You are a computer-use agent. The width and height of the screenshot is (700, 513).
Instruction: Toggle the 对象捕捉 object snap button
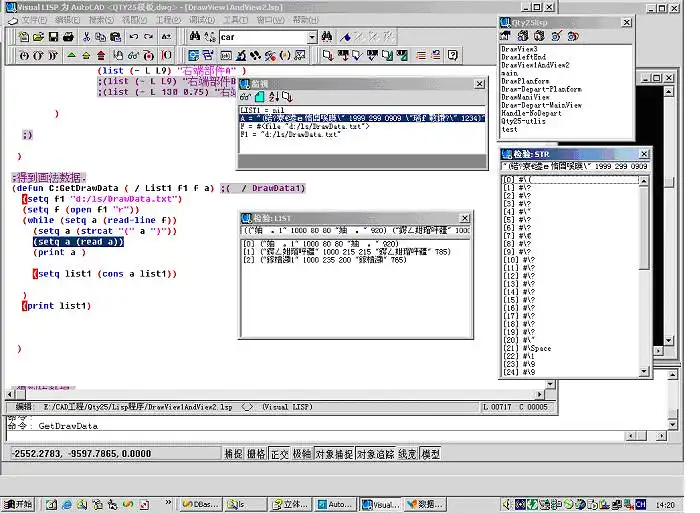pyautogui.click(x=334, y=454)
